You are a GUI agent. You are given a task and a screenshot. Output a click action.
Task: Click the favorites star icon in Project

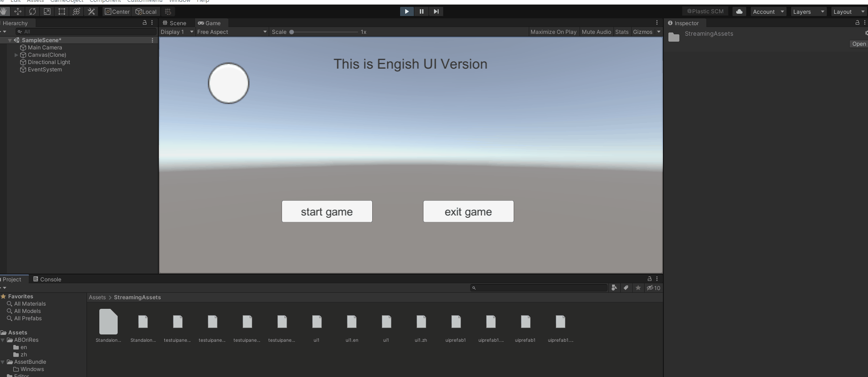tap(638, 288)
